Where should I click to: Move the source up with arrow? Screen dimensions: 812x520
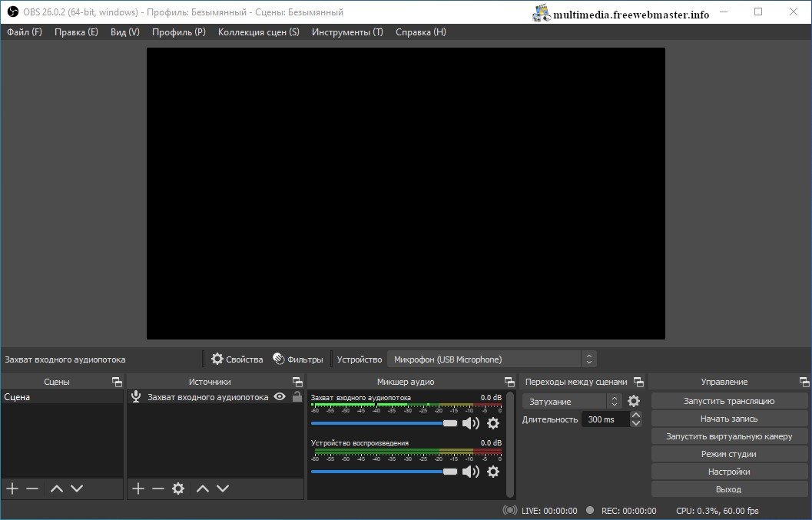(x=203, y=489)
